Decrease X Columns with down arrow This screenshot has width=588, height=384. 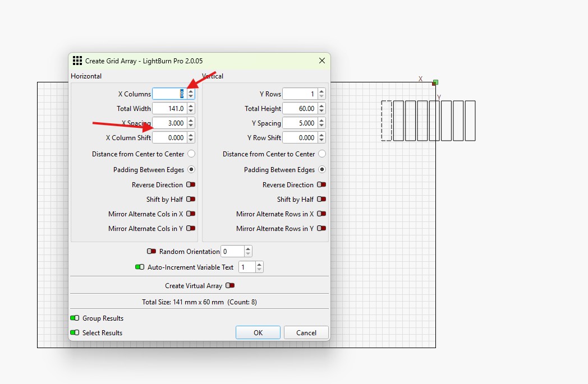click(191, 96)
